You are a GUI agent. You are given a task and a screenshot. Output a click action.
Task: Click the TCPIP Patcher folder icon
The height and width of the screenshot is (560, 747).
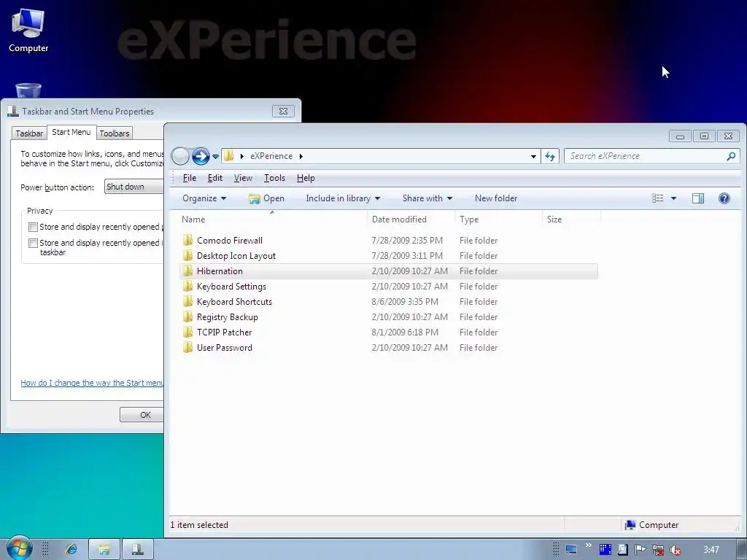[x=188, y=332]
